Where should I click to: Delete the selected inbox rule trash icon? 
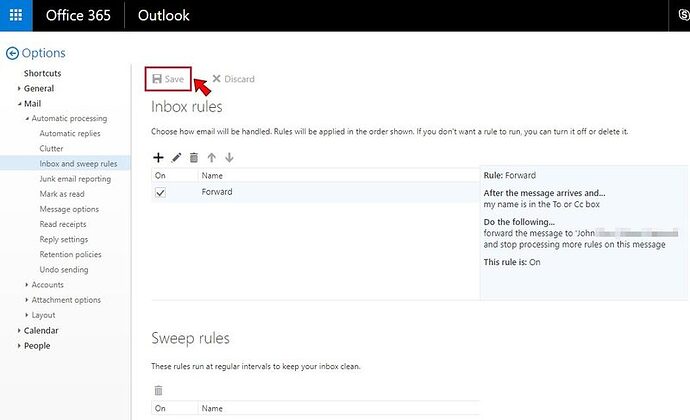194,158
